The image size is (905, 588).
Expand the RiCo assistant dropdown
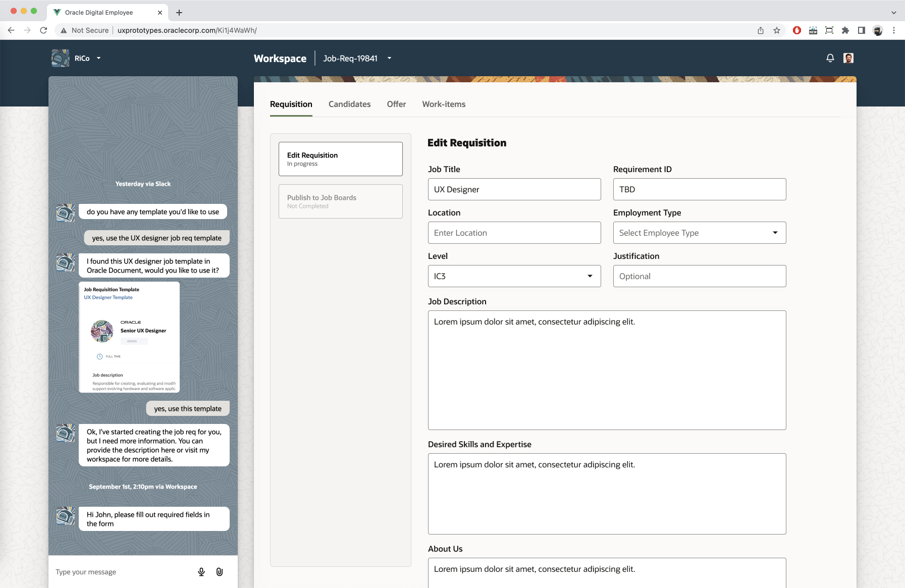point(99,58)
